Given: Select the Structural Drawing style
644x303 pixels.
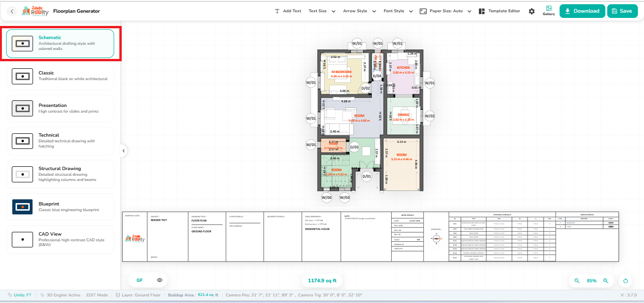Looking at the screenshot, I should [60, 174].
